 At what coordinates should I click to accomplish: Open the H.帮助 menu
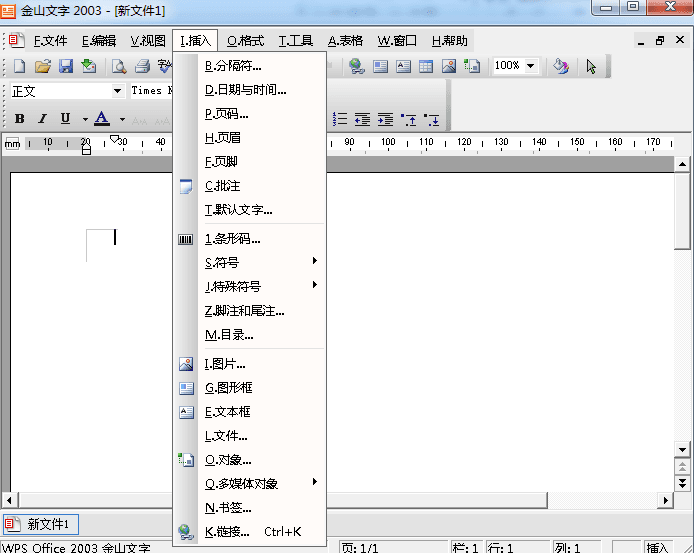click(449, 41)
